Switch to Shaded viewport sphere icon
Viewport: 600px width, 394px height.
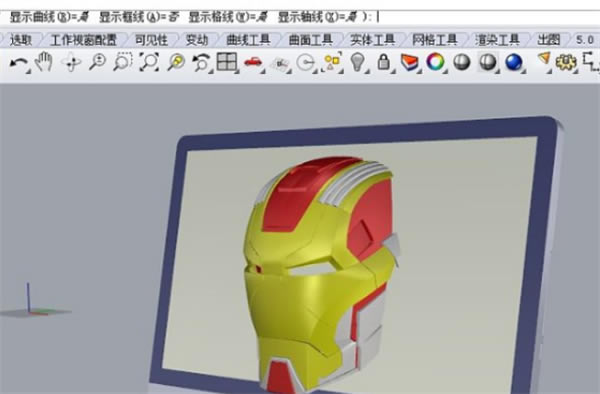coord(461,62)
